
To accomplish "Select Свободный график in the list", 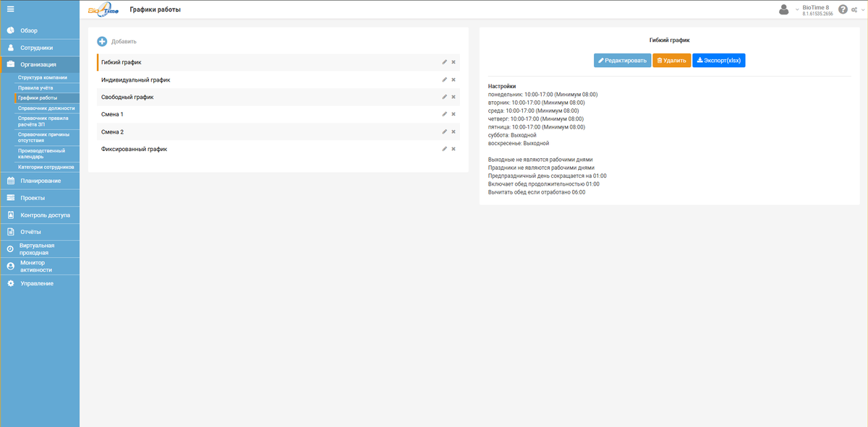I will click(278, 97).
